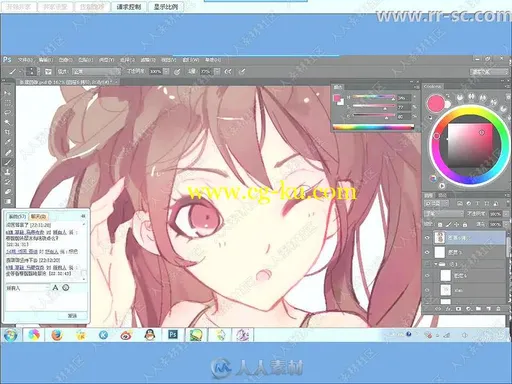This screenshot has height=384, width=512.
Task: Click the pressure-for-opacity icon after opacity field
Action: point(177,71)
